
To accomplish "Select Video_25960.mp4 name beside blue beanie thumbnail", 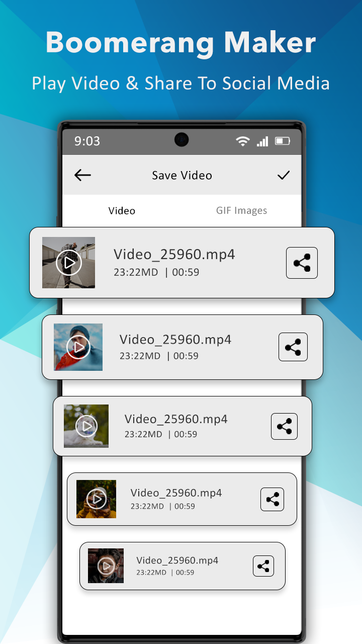I will tap(175, 340).
